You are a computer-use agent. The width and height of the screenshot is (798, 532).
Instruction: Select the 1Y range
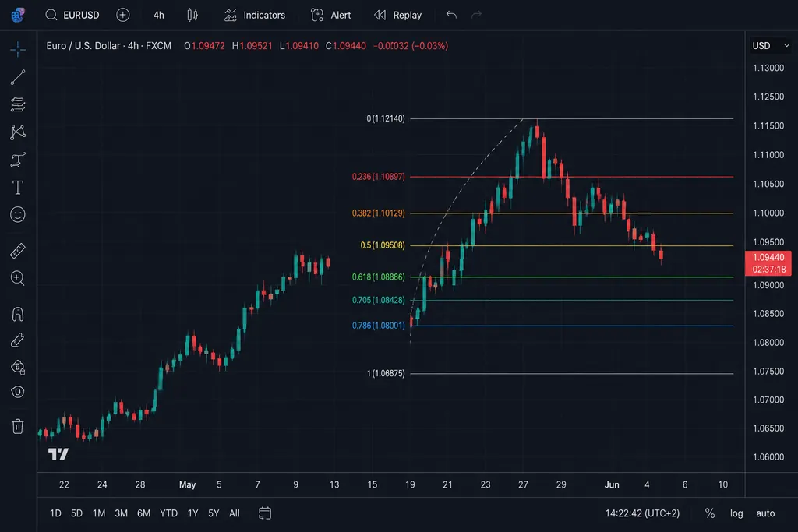tap(193, 513)
